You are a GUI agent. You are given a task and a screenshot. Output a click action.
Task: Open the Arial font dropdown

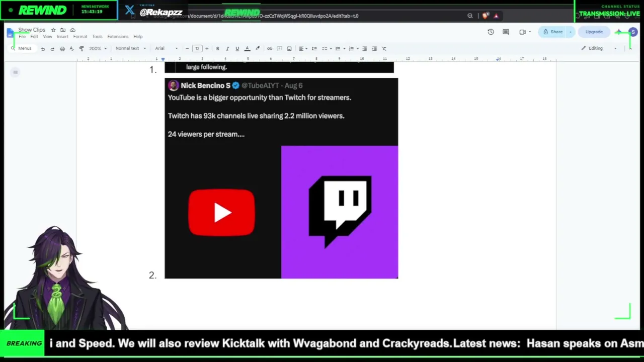tap(166, 49)
